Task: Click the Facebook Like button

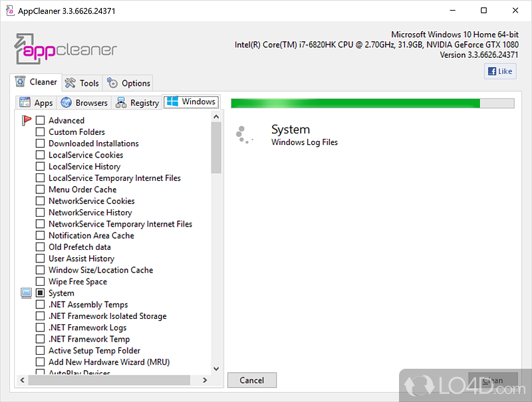Action: tap(500, 71)
